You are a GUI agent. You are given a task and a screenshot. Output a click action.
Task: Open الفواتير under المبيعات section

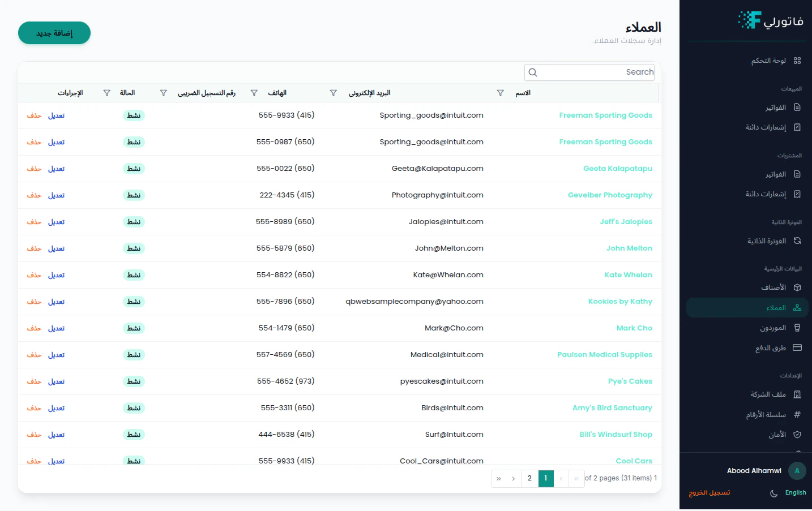[776, 108]
